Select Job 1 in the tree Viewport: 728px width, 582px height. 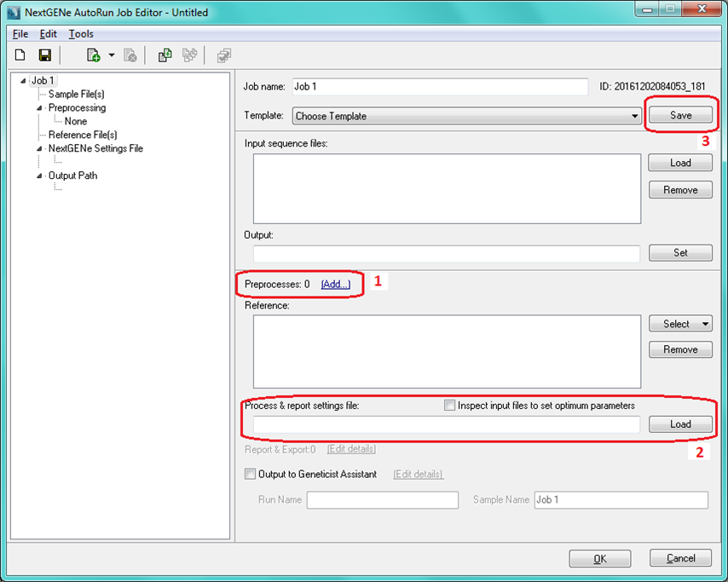click(x=43, y=81)
